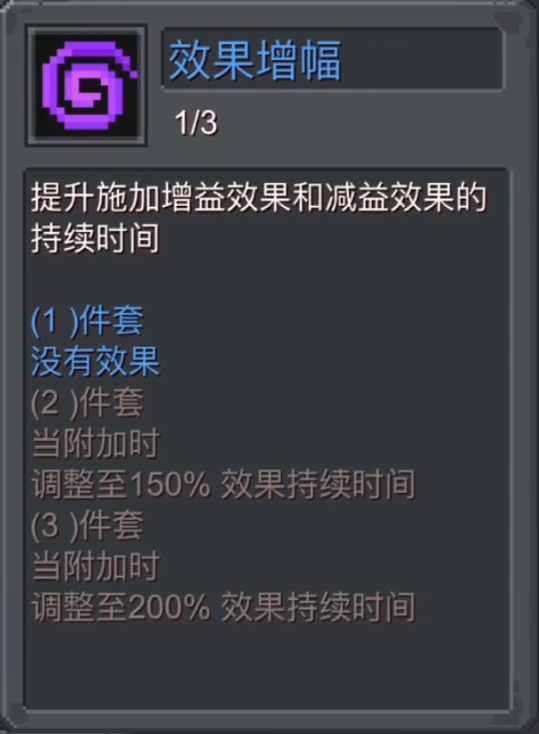Click the tooltip's bottom-left corner ornament
The width and height of the screenshot is (539, 734).
click(x=15, y=714)
